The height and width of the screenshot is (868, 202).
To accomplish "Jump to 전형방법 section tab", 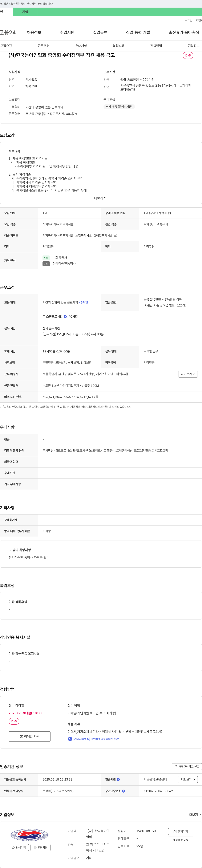I will (x=156, y=46).
